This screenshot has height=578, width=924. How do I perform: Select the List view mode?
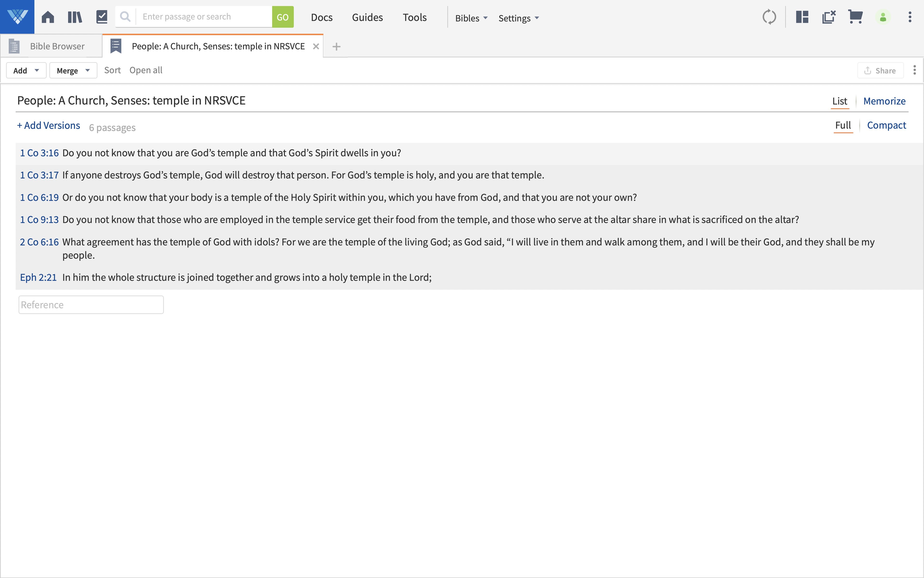pos(840,101)
